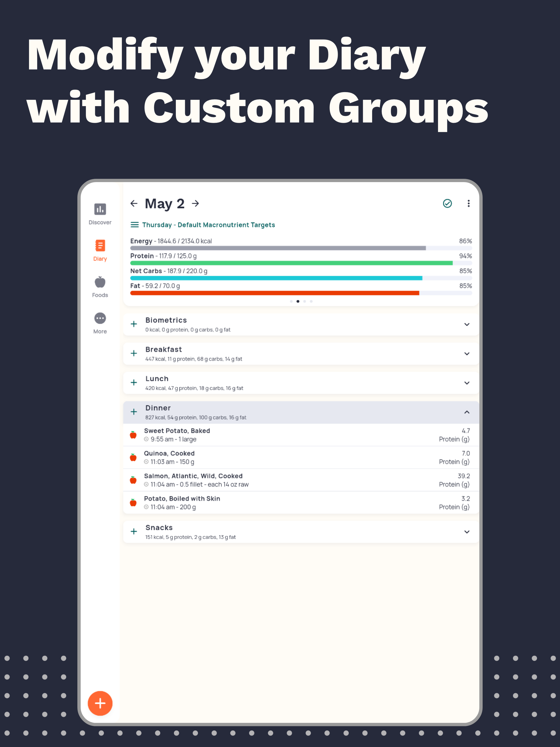
Task: Click the hamburger icon beside Thursday
Action: 135,224
